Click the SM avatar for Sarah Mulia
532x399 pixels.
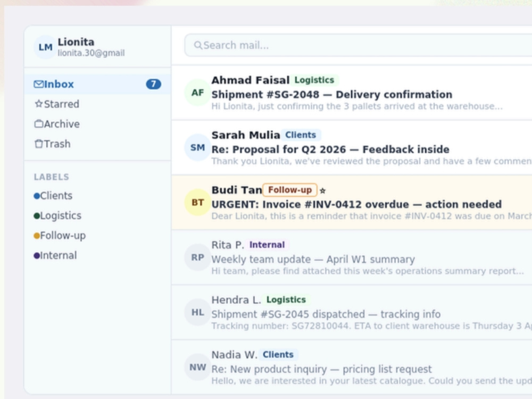pyautogui.click(x=197, y=147)
